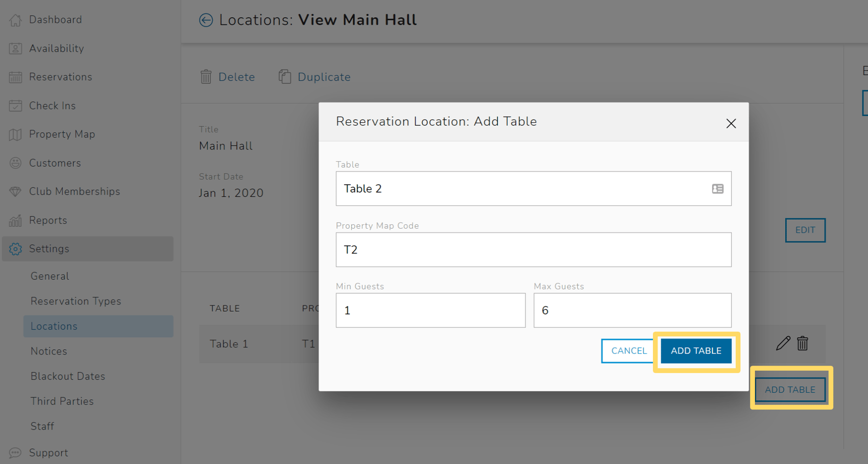Navigate to Third Parties settings
The width and height of the screenshot is (868, 464).
click(x=62, y=401)
